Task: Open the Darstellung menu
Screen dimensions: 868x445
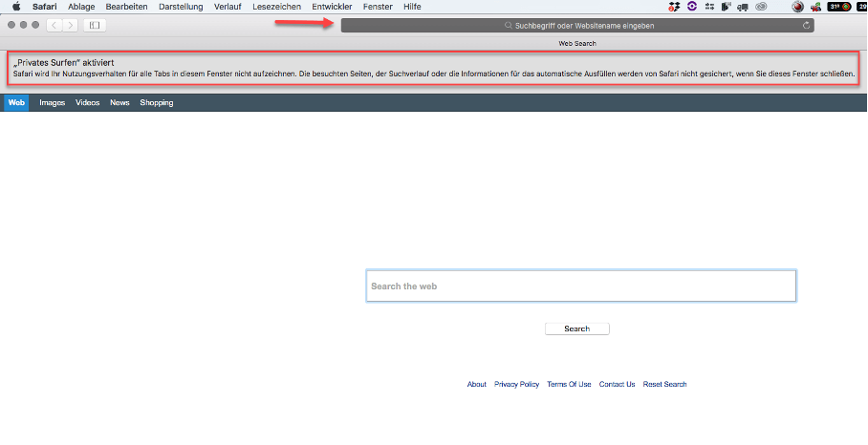Action: 181,7
